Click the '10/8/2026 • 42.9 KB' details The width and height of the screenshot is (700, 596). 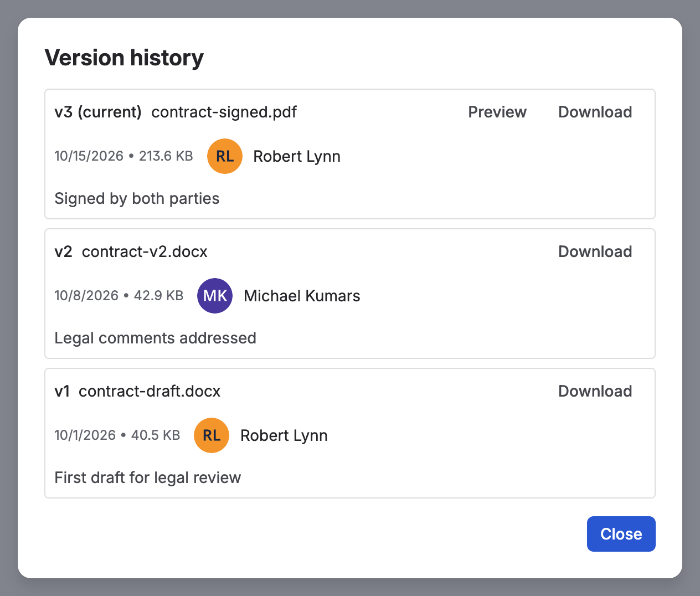tap(119, 296)
